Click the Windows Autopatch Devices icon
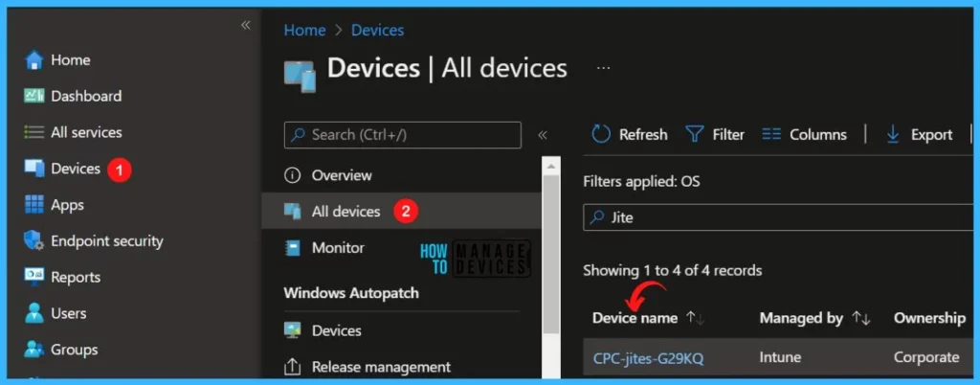The width and height of the screenshot is (980, 385). 292,330
